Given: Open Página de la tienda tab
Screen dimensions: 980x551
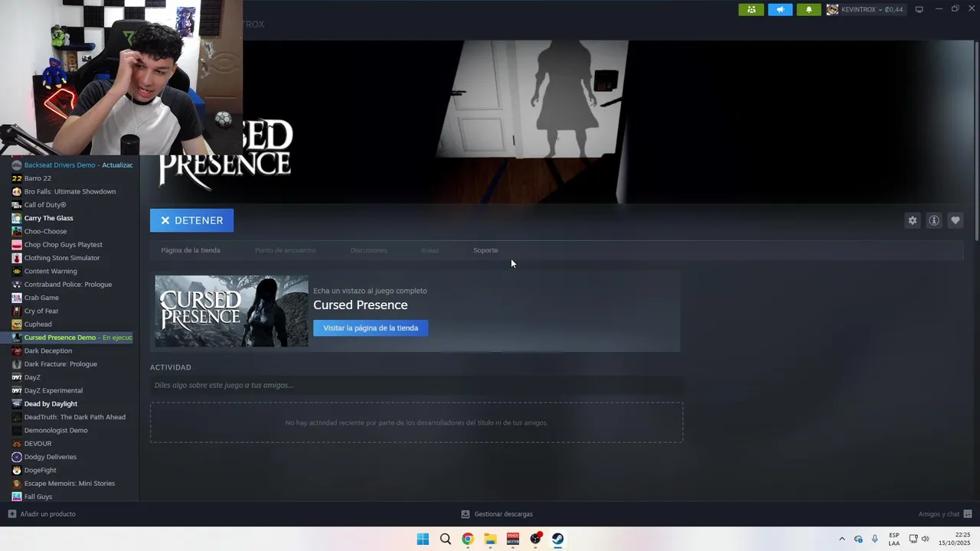Looking at the screenshot, I should tap(191, 250).
